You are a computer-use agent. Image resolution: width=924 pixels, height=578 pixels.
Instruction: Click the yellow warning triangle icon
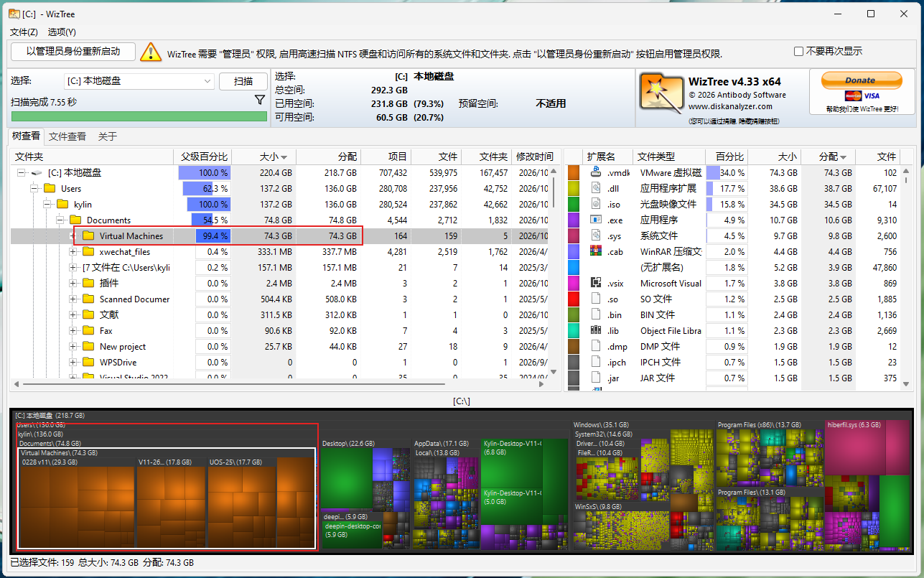pyautogui.click(x=151, y=52)
